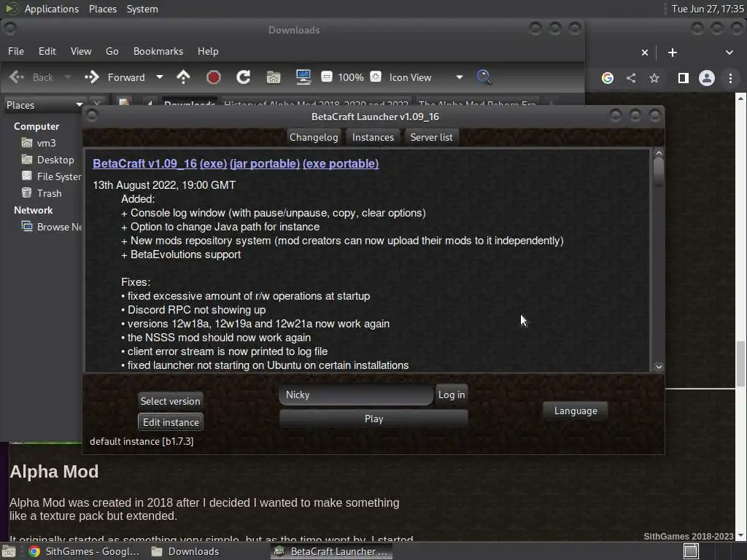Click the Back arrow in Downloads window
747x560 pixels.
click(17, 77)
